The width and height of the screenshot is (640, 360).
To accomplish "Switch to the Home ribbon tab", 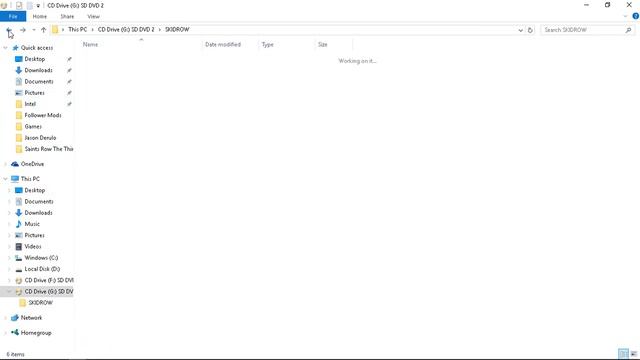I will coord(40,16).
